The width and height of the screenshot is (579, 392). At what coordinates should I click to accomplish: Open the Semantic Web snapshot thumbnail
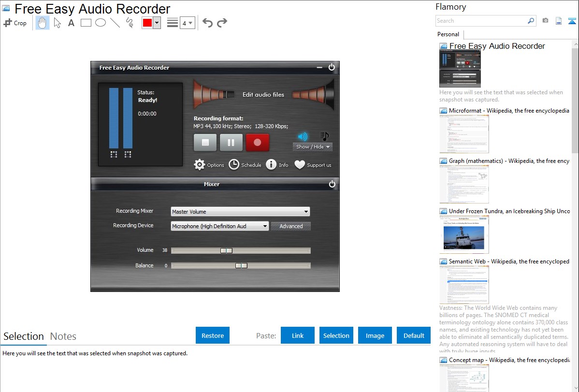pos(464,285)
